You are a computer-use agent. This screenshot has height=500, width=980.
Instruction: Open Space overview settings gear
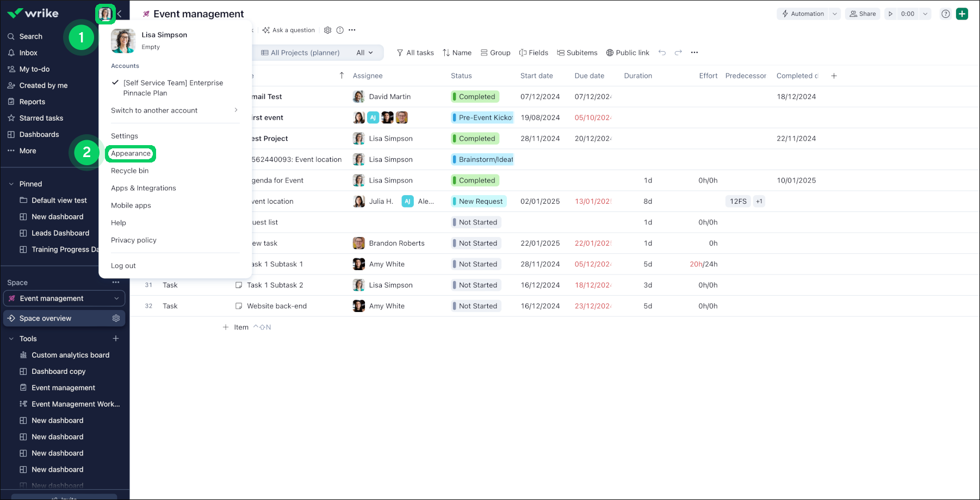[x=116, y=318]
